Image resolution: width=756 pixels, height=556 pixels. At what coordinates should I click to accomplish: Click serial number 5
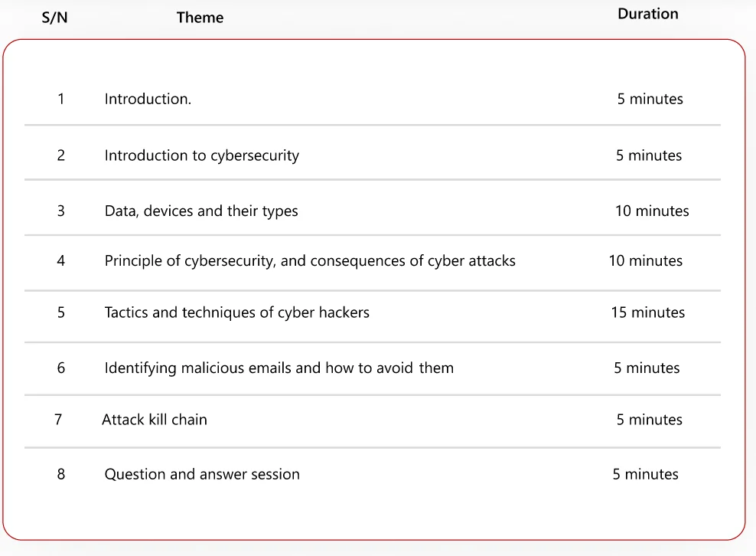pyautogui.click(x=61, y=312)
